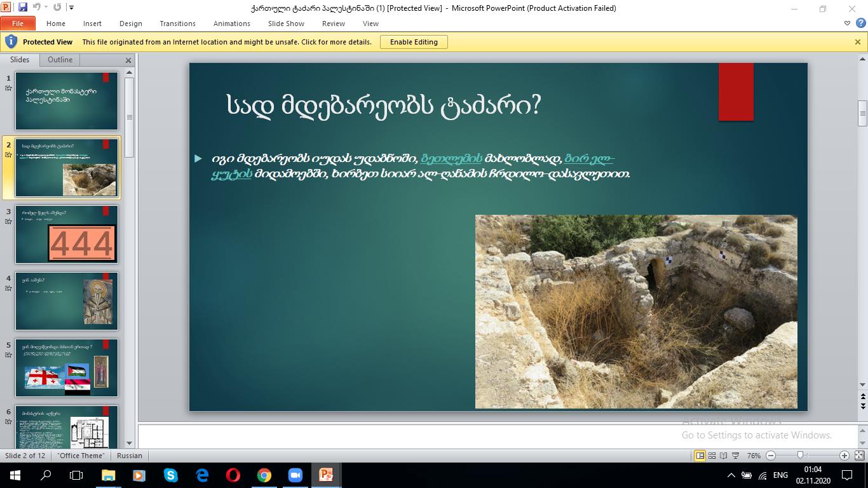Expand Customize Quick Access Toolbar dropdown
This screenshot has width=868, height=488.
click(71, 8)
